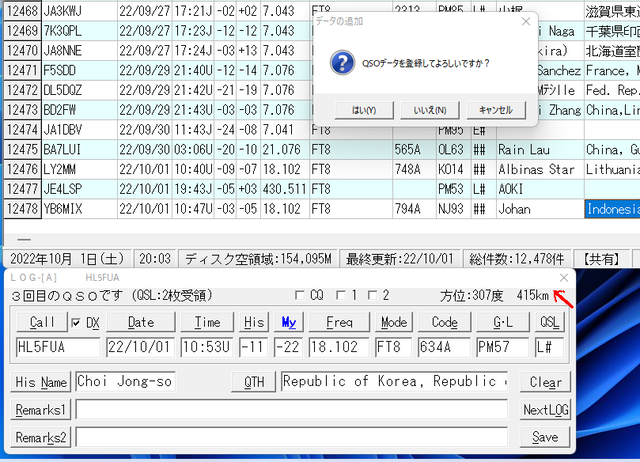Click callsign JA3KWJ in the log
This screenshot has width=640, height=462.
62,11
